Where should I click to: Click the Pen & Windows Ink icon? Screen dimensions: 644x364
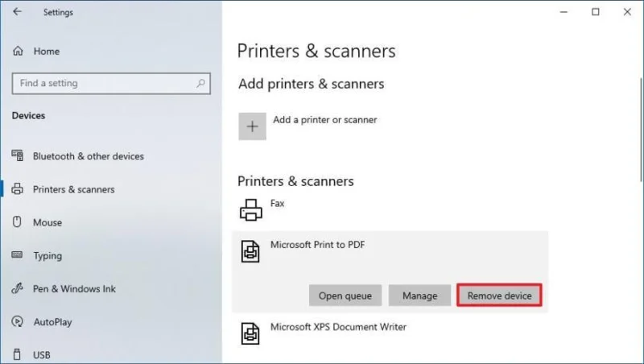(x=17, y=288)
